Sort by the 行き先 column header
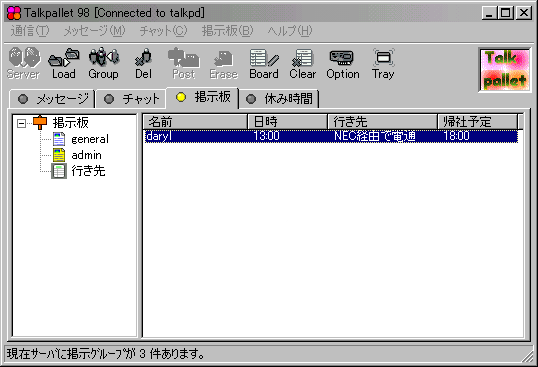Image resolution: width=538 pixels, height=367 pixels. pyautogui.click(x=383, y=122)
